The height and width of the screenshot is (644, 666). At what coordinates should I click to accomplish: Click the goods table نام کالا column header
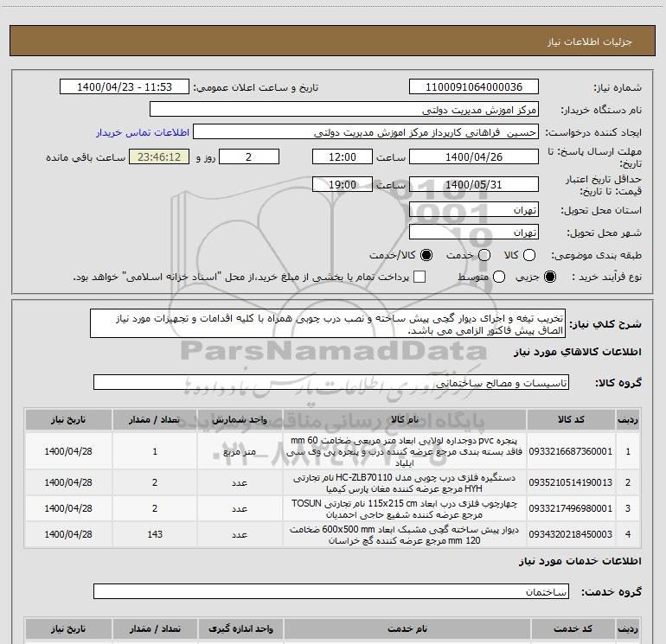[x=405, y=419]
